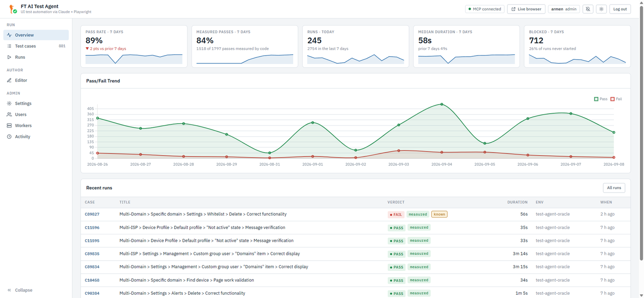This screenshot has height=298, width=644.
Task: Click the 3m 15s duration cell
Action: pyautogui.click(x=520, y=267)
